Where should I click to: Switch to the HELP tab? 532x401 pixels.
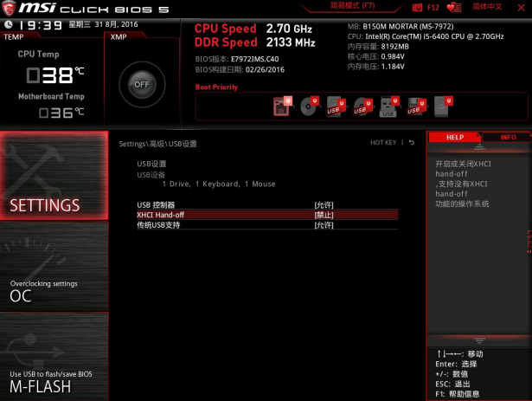click(x=455, y=138)
